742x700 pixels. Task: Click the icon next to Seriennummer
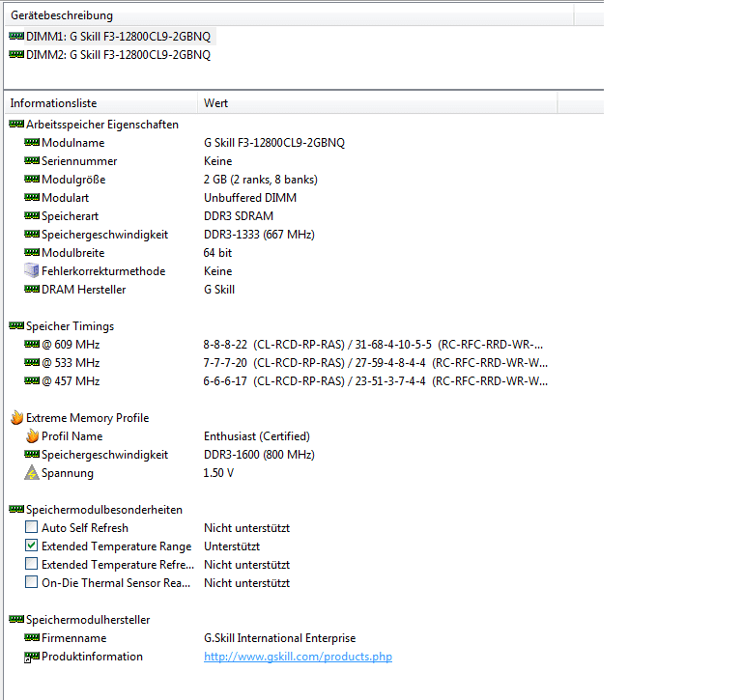click(32, 160)
